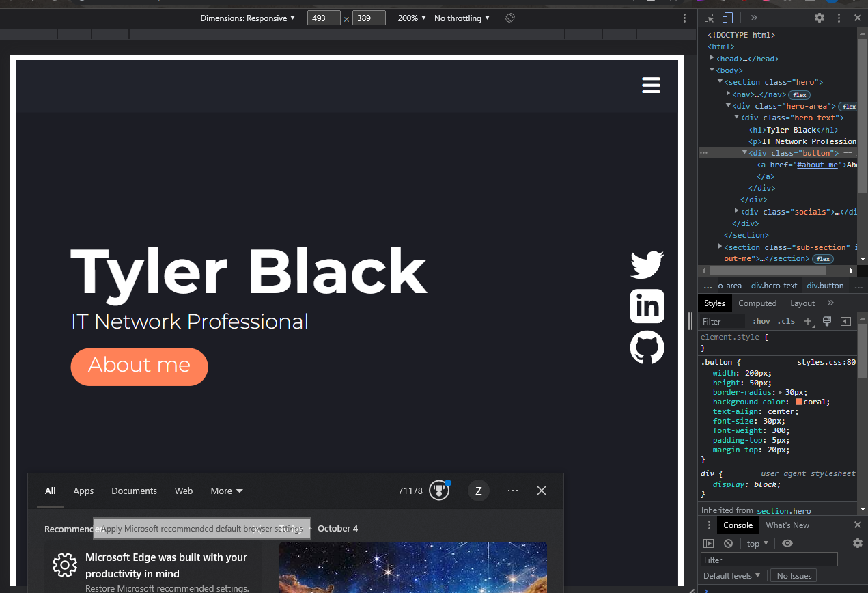868x593 pixels.
Task: Open DevTools settings gear
Action: pos(820,18)
